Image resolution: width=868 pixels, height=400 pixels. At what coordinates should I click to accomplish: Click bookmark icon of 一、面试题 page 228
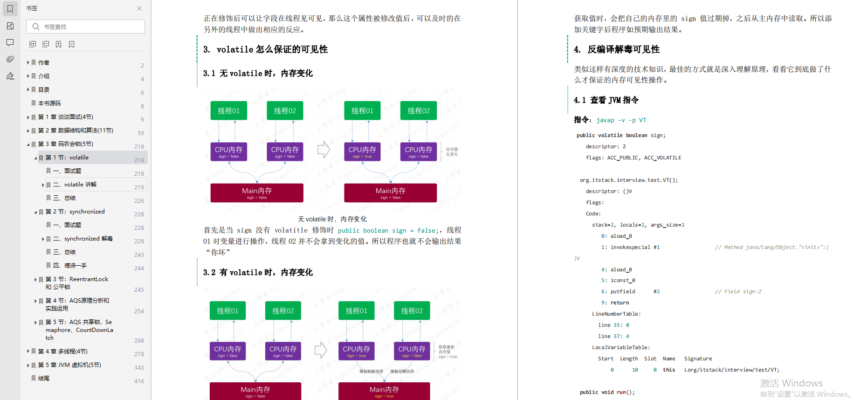[48, 225]
